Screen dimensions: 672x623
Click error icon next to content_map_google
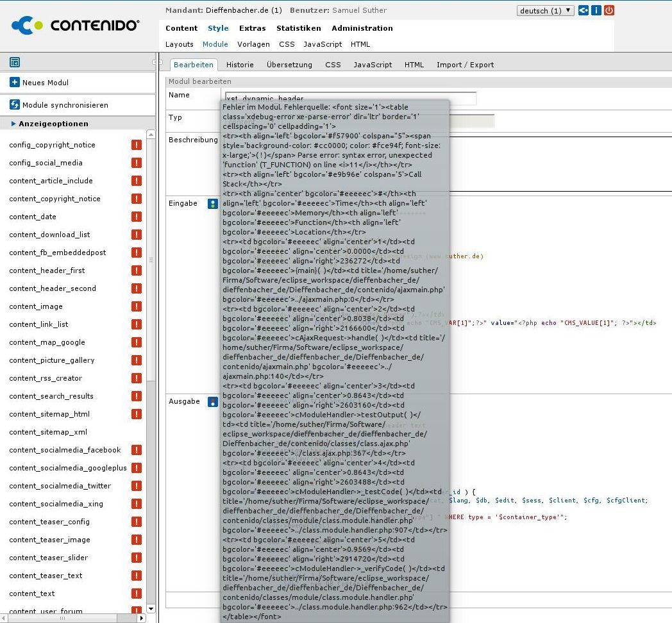click(x=136, y=342)
